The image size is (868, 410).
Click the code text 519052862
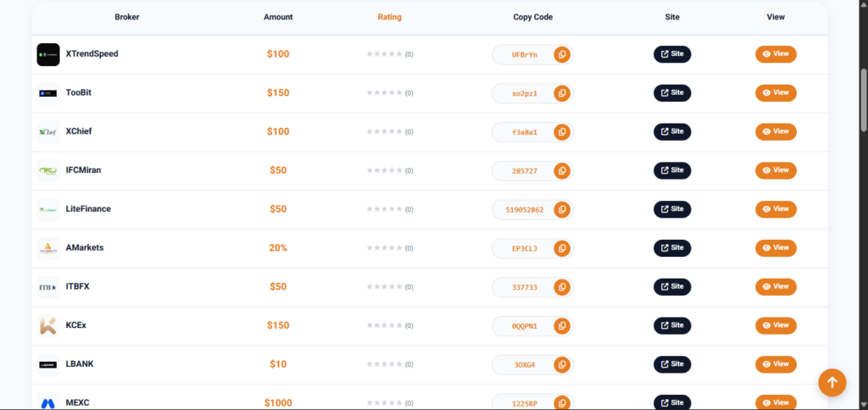[x=524, y=210]
